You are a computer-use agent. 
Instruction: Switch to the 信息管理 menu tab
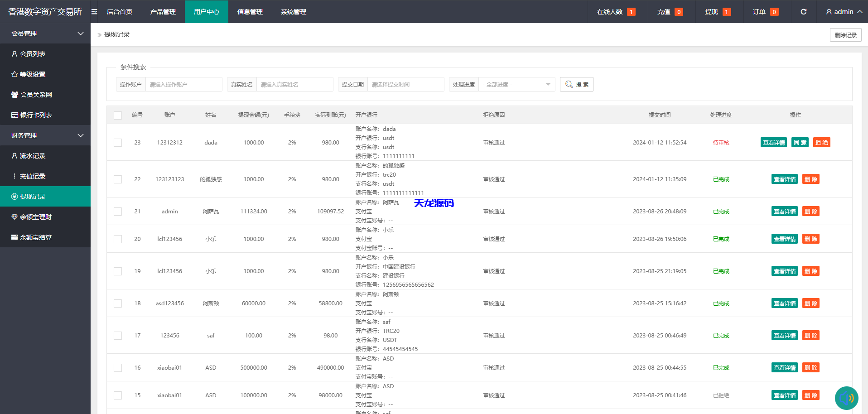tap(250, 12)
